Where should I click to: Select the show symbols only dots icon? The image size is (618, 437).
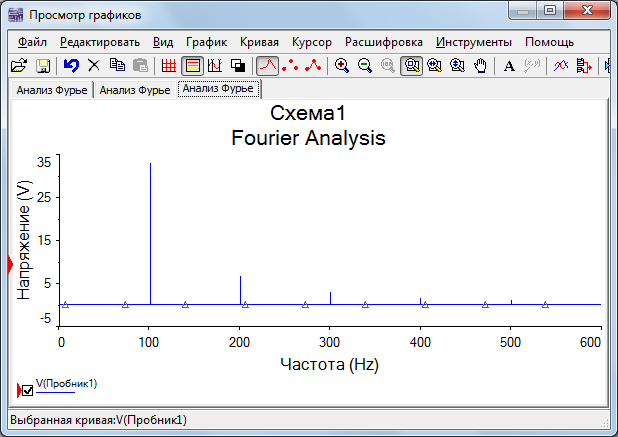point(290,65)
